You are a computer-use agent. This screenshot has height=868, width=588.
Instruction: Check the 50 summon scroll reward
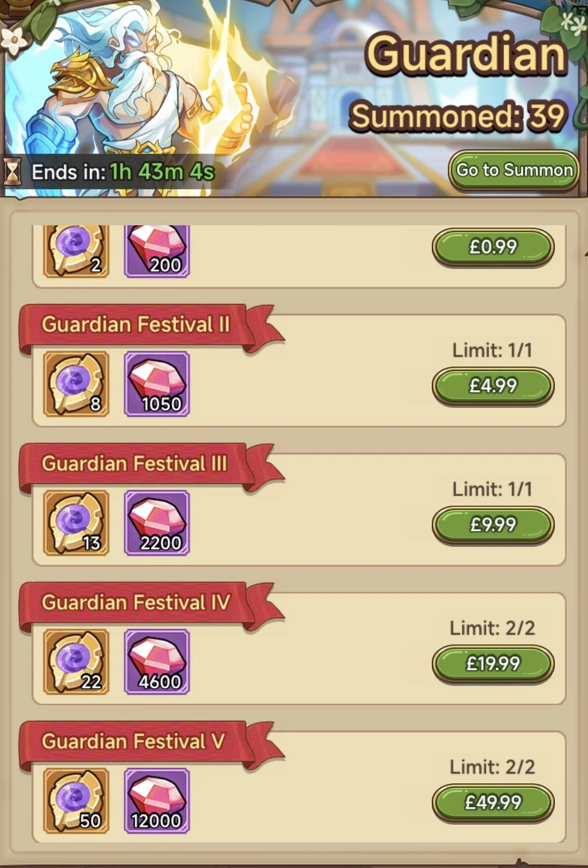point(76,801)
